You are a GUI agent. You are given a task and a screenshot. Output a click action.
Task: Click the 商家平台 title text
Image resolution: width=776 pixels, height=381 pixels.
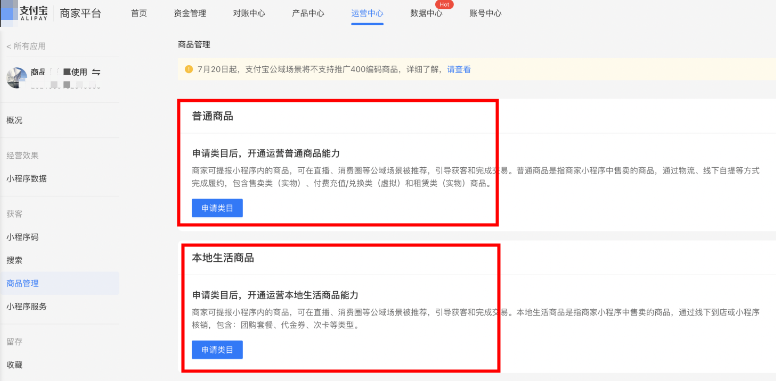tap(80, 13)
